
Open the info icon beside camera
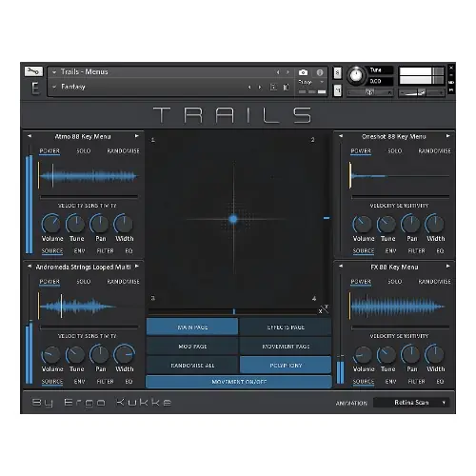point(320,72)
